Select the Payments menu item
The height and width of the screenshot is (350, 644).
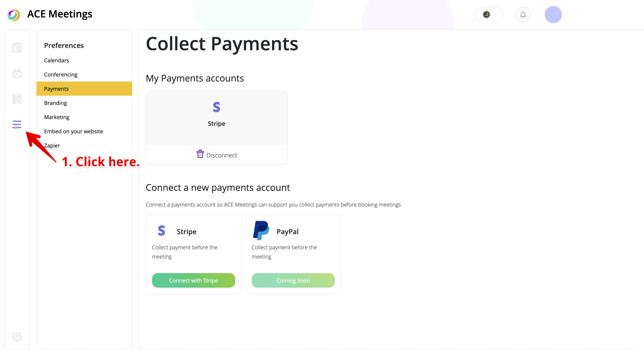click(x=57, y=89)
